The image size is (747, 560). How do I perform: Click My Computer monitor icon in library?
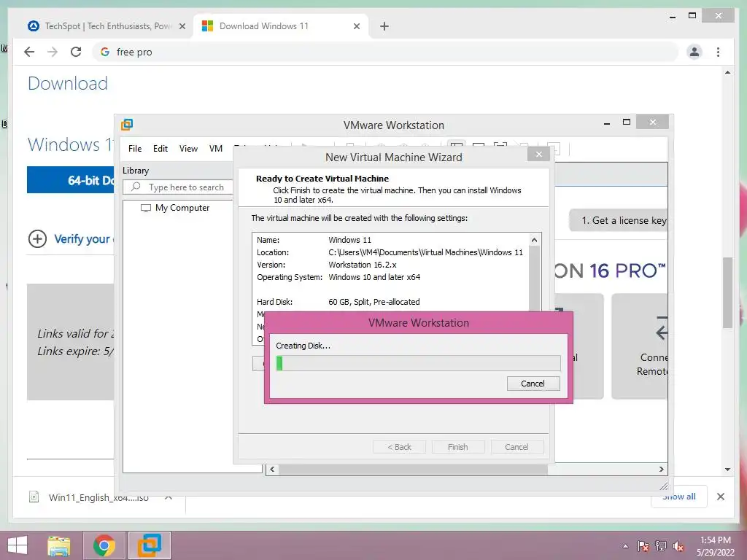click(x=146, y=208)
